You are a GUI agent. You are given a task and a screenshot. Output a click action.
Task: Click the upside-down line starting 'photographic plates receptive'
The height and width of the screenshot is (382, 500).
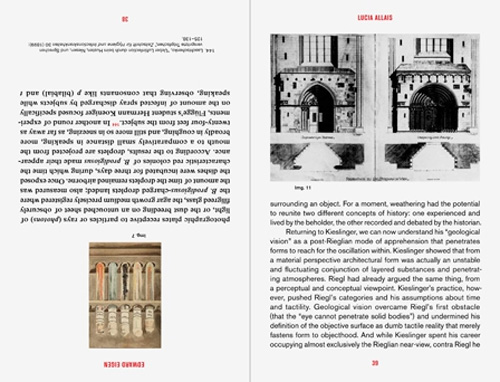pyautogui.click(x=125, y=220)
